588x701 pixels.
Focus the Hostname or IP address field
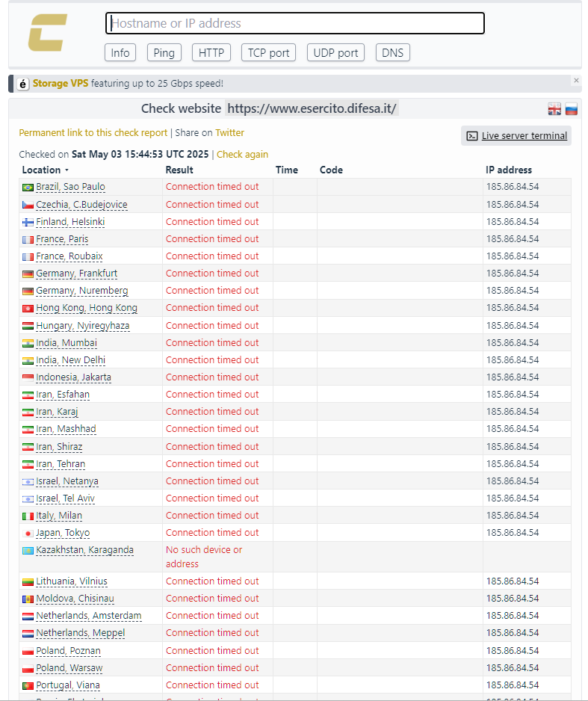(294, 23)
